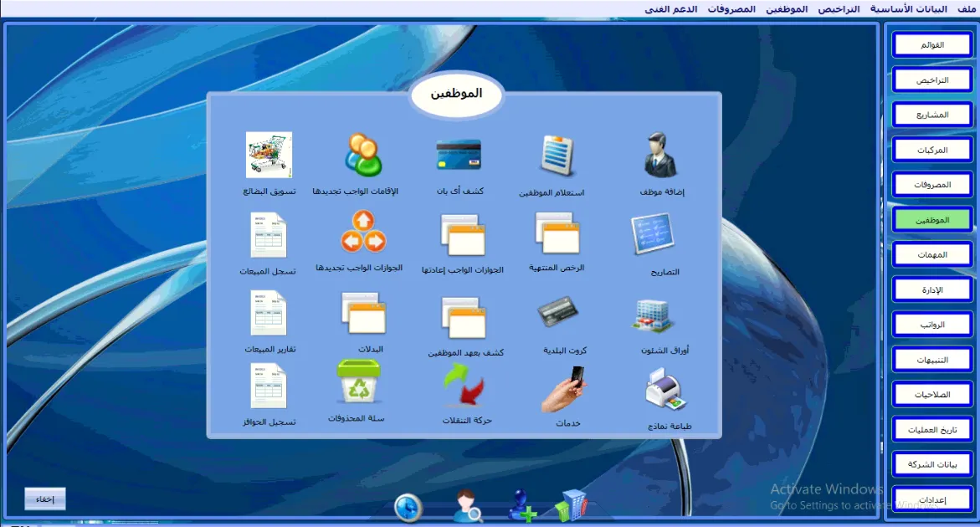980x527 pixels.
Task: Click the المشاريع sidebar button
Action: pos(931,115)
